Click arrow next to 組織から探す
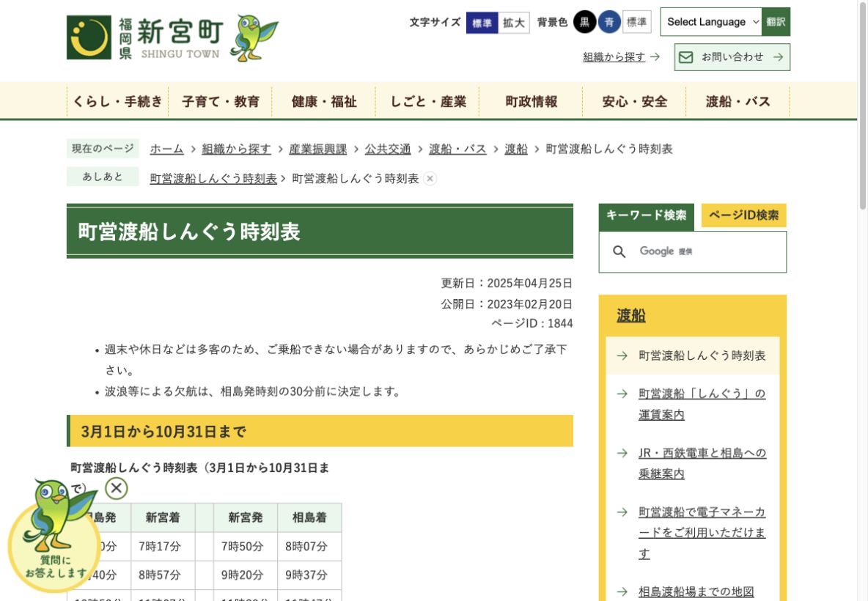Image resolution: width=868 pixels, height=601 pixels. click(655, 56)
